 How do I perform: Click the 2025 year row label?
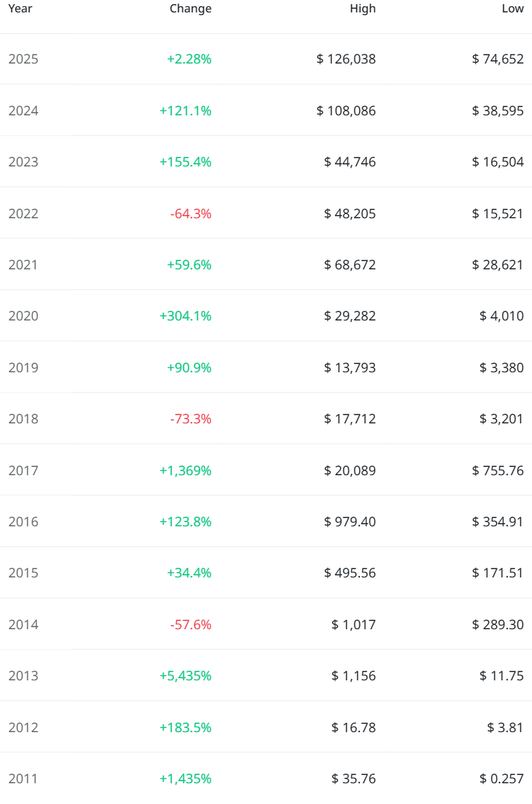coord(23,59)
